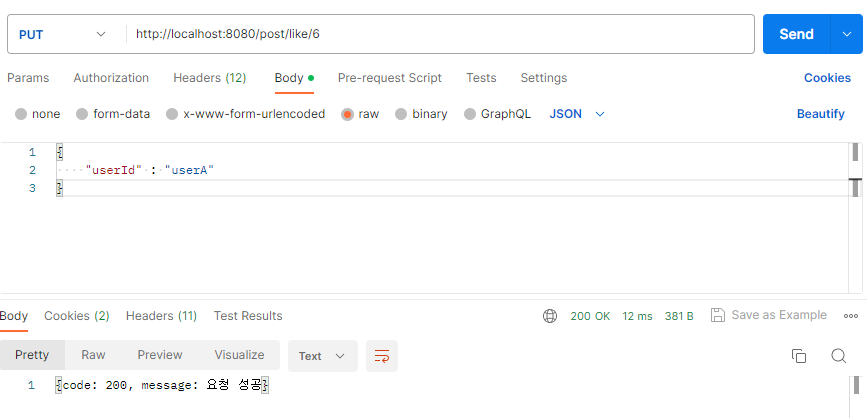Toggle the wrap lines icon
This screenshot has height=418, width=867.
382,356
